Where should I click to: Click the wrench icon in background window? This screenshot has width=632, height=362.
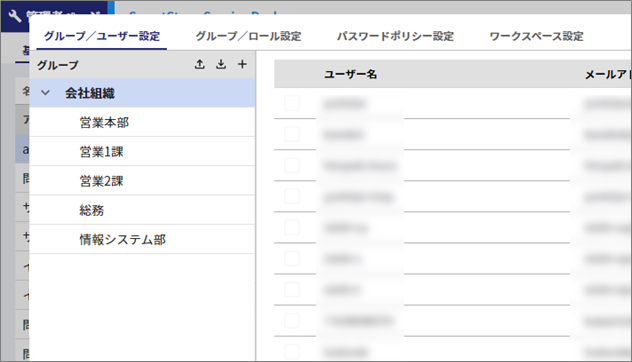click(15, 16)
